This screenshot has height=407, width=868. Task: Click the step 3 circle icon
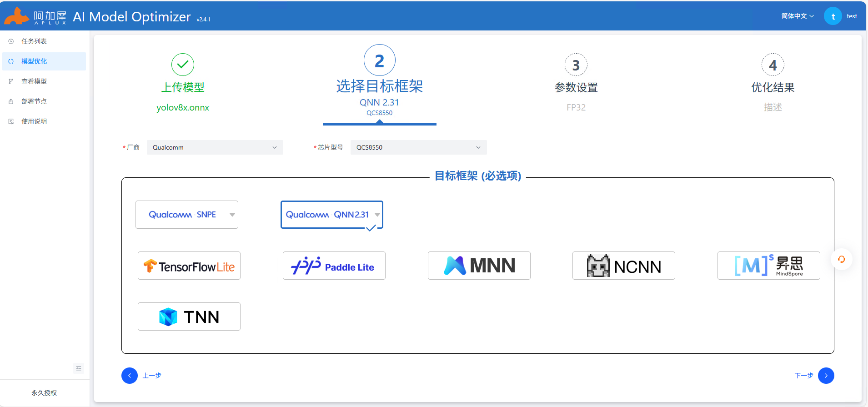coord(576,65)
